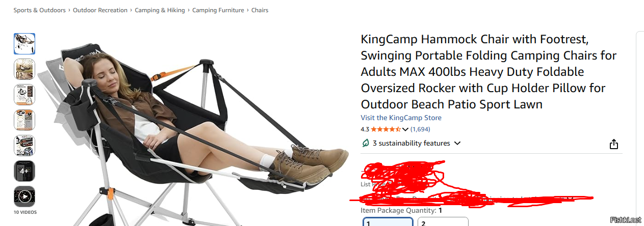Go to Sports & Outdoors breadcrumb
The height and width of the screenshot is (226, 644).
pyautogui.click(x=40, y=10)
